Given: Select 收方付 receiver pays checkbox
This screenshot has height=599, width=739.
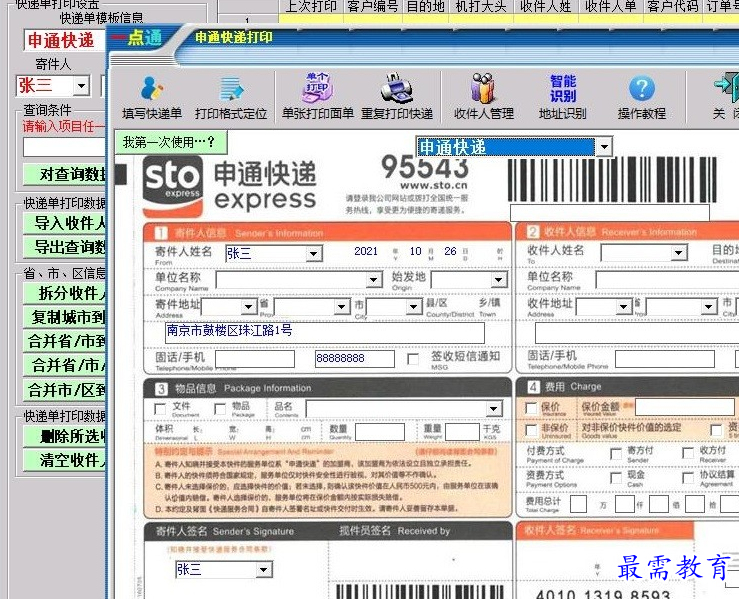Looking at the screenshot, I should pos(688,453).
